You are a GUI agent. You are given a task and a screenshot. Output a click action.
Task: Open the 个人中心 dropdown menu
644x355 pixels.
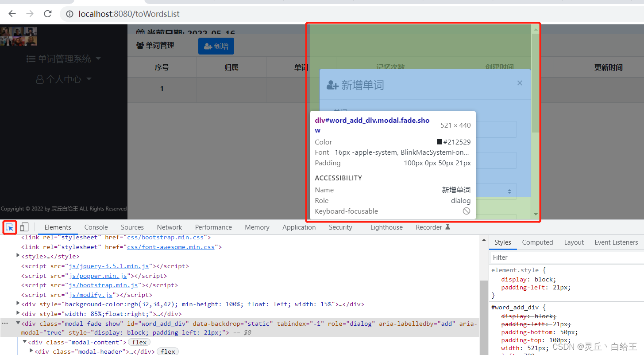64,79
